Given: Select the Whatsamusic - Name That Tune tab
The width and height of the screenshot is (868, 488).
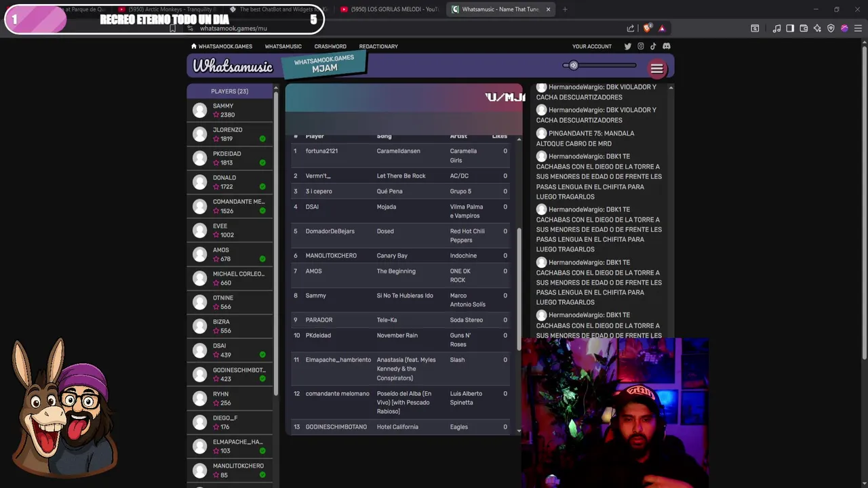Looking at the screenshot, I should point(500,9).
